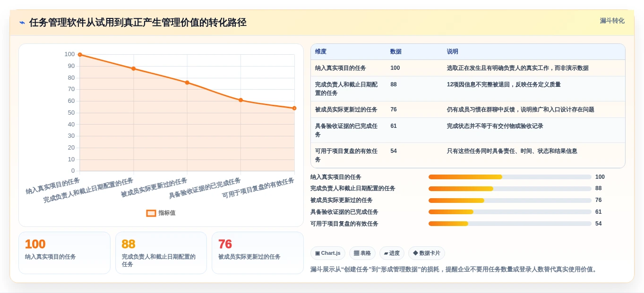The width and height of the screenshot is (644, 293).
Task: Select the 表格 tag chip
Action: [362, 253]
